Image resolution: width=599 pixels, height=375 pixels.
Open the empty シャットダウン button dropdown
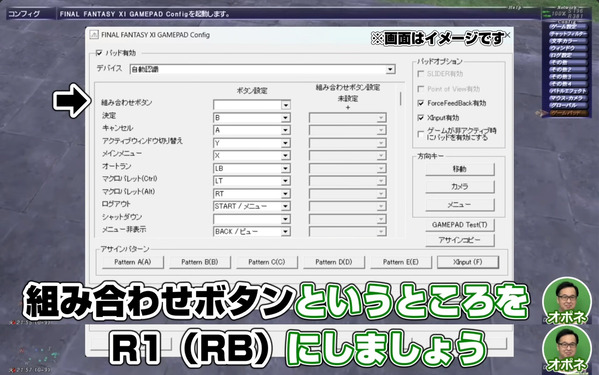click(252, 219)
